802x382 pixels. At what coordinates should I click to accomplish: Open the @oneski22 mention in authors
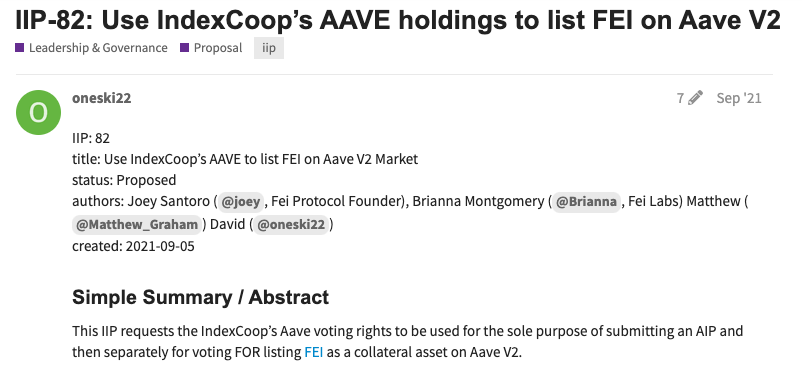pos(291,224)
